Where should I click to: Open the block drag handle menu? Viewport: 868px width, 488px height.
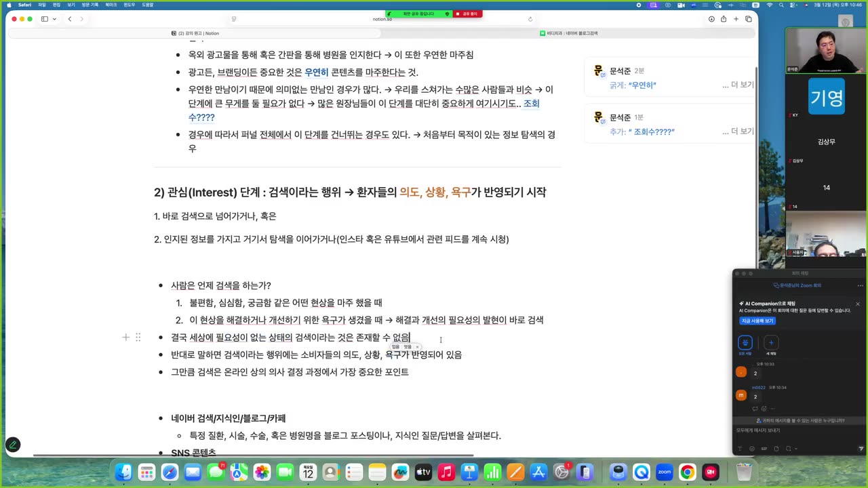138,337
